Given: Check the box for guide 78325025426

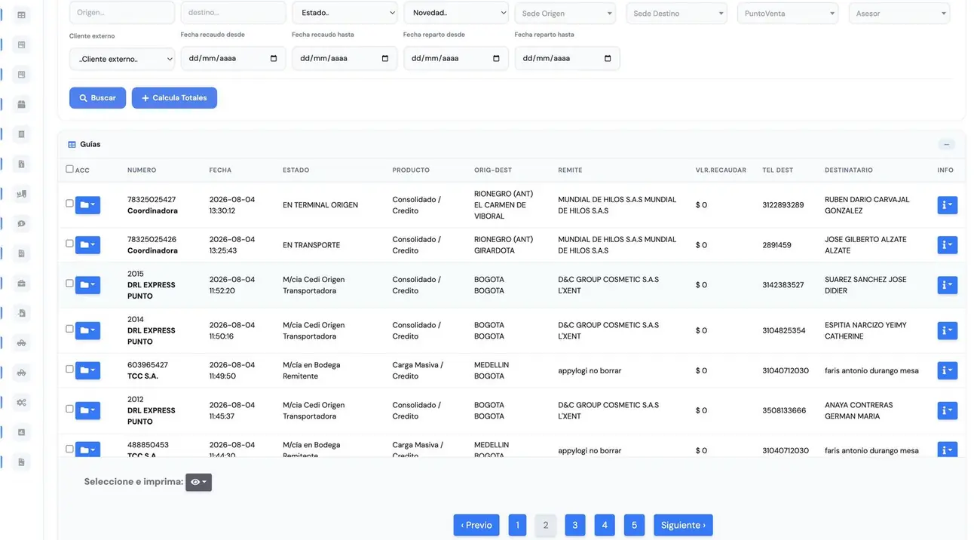Looking at the screenshot, I should tap(69, 244).
